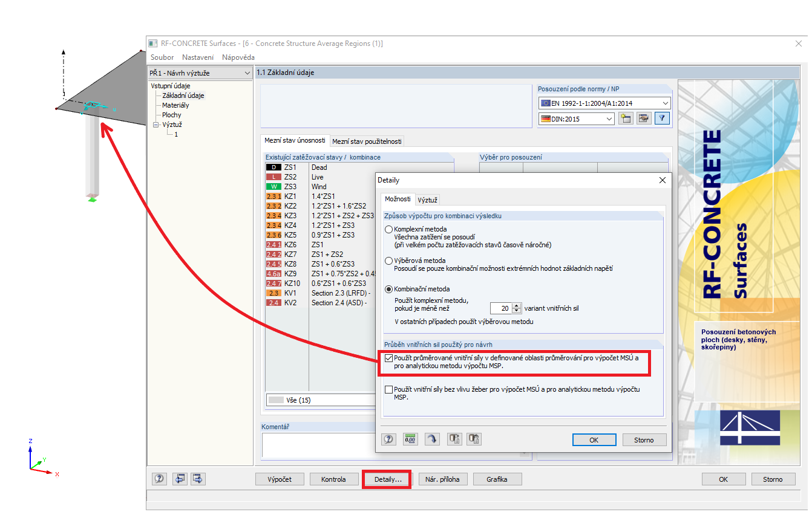Enable internal forces without ribs checkbox
The width and height of the screenshot is (812, 512).
click(389, 390)
